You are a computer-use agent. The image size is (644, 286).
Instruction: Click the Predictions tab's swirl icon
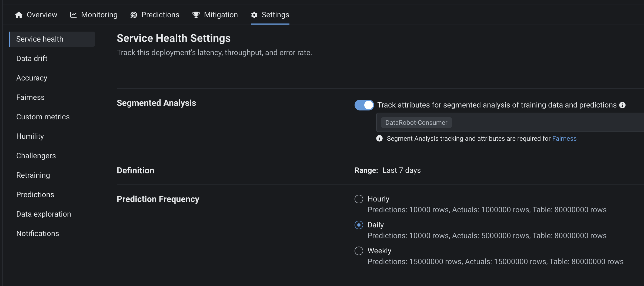point(134,15)
